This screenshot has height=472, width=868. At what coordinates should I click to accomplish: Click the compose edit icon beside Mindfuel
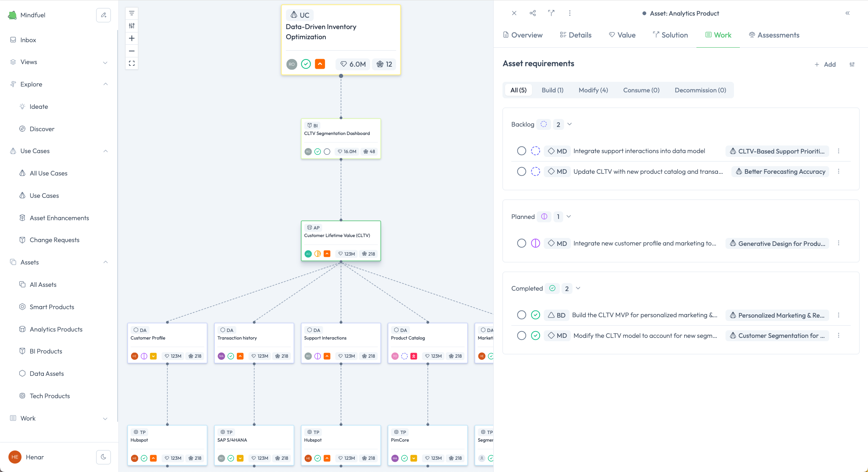click(x=103, y=15)
